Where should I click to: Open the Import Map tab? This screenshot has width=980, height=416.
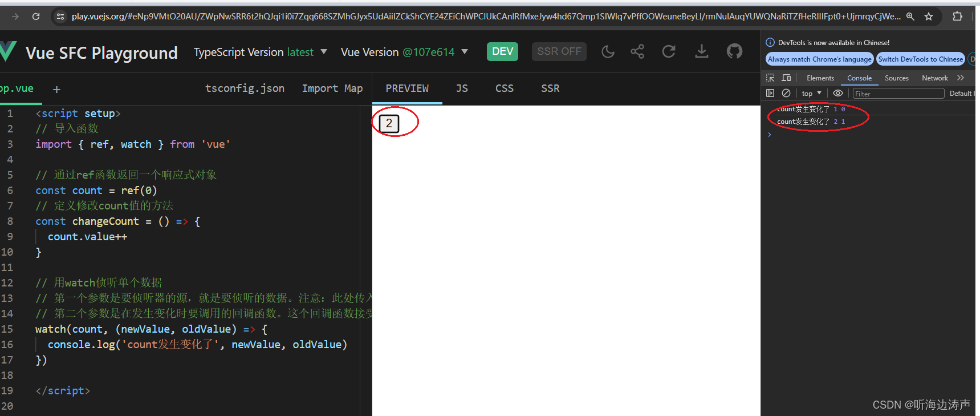(x=332, y=88)
